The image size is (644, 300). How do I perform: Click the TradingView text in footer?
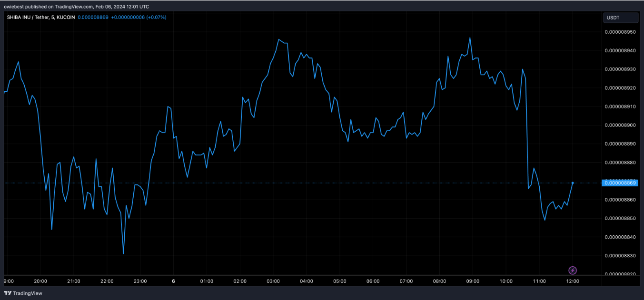pyautogui.click(x=28, y=293)
